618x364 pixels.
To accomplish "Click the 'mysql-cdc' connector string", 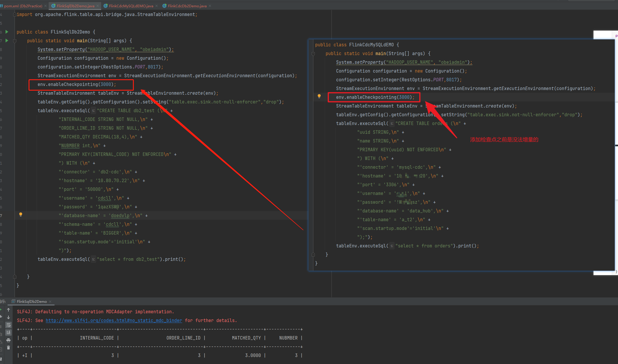I will coord(411,167).
